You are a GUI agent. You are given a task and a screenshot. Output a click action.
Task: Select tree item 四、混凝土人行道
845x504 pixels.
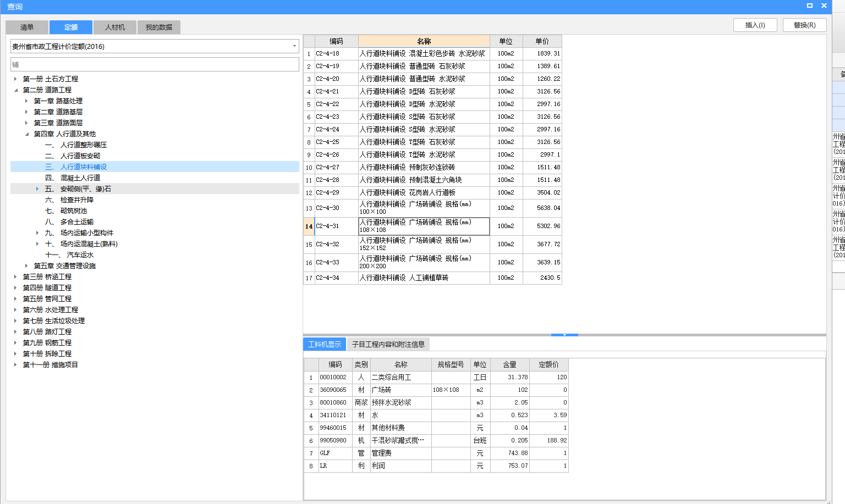tap(73, 178)
